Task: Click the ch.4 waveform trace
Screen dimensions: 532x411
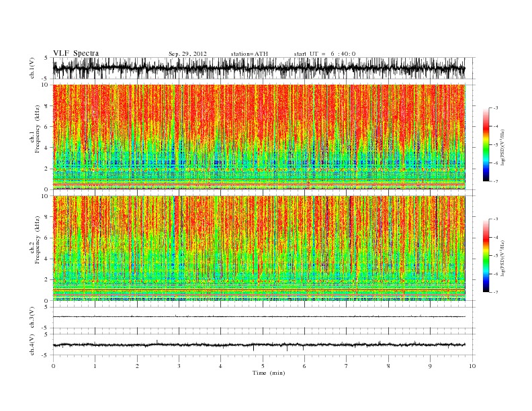Action: 259,345
